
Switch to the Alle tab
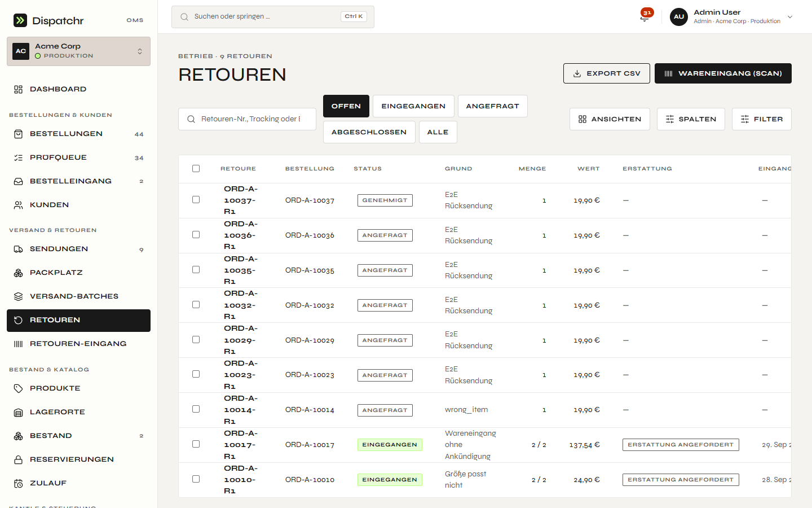(x=438, y=132)
